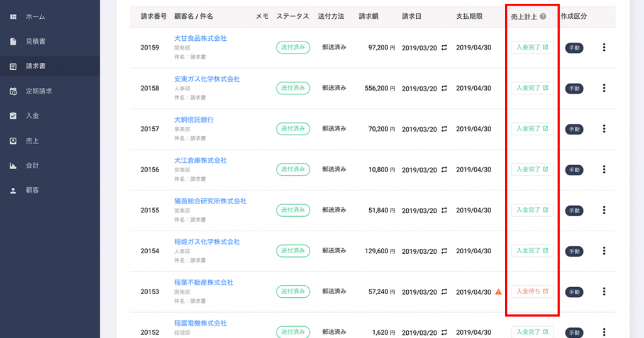The height and width of the screenshot is (338, 644).
Task: Click recurring icon beside date for invoice 20157
Action: [x=444, y=129]
